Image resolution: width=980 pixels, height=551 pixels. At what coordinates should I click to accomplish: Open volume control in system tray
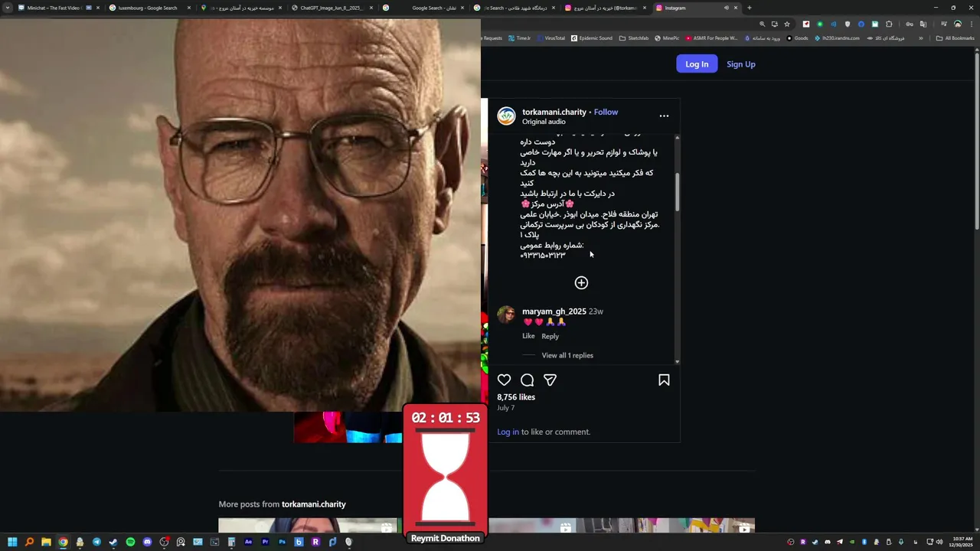coord(939,542)
